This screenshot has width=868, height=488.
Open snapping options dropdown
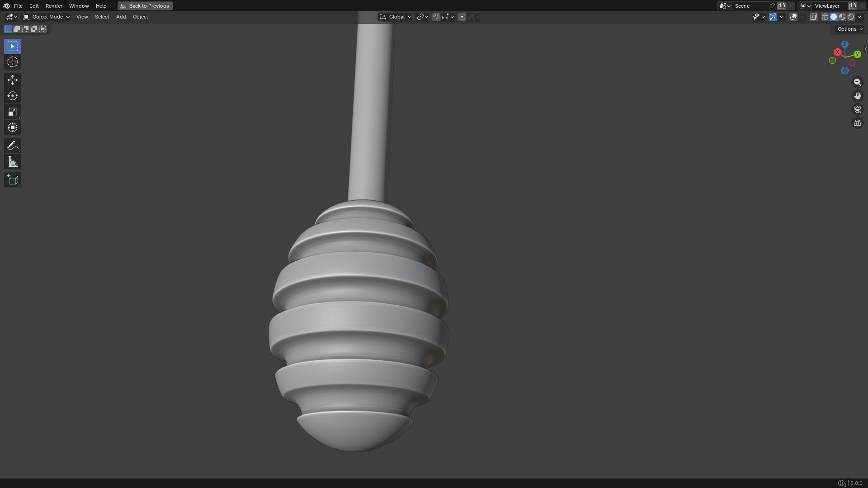(448, 17)
